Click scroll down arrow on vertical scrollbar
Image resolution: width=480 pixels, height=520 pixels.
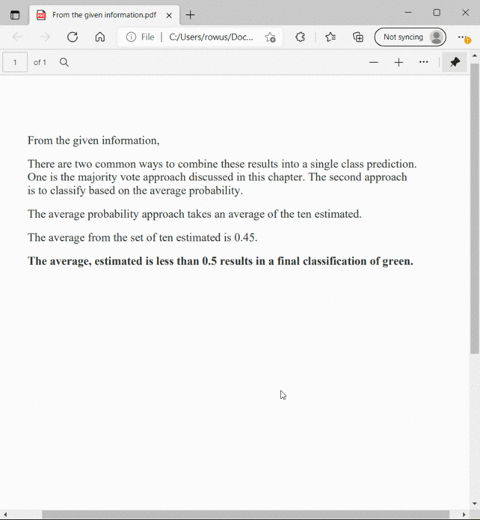click(475, 504)
